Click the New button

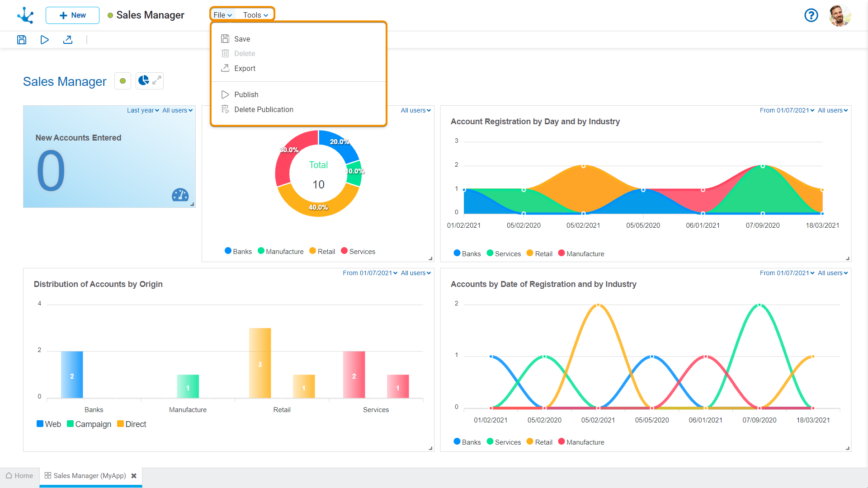tap(72, 15)
